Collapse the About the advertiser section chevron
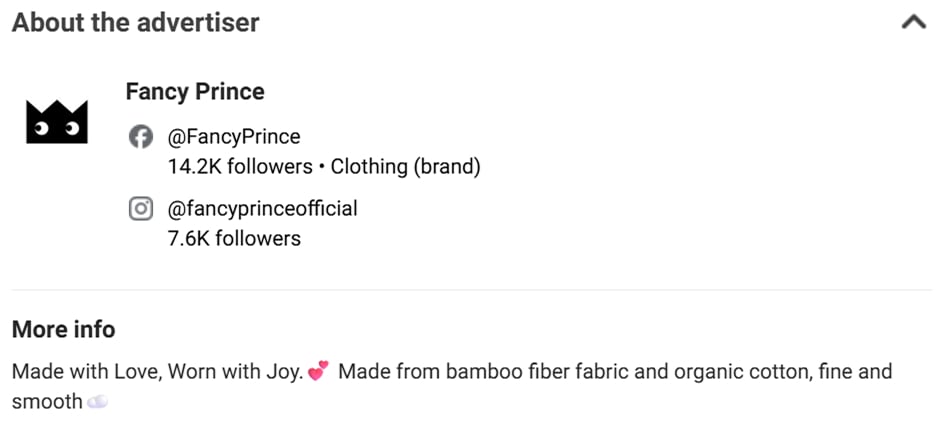The height and width of the screenshot is (425, 938). [x=913, y=22]
